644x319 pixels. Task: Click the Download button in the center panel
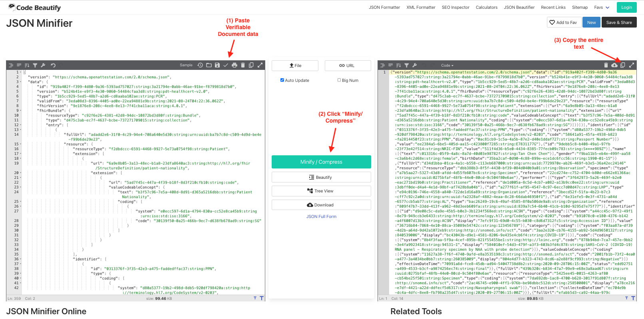point(321,205)
